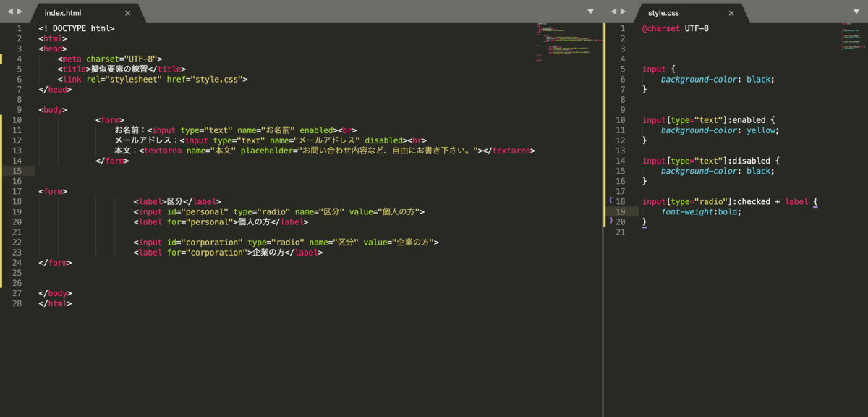The width and height of the screenshot is (868, 417).
Task: Close the index.html tab
Action: [x=128, y=13]
